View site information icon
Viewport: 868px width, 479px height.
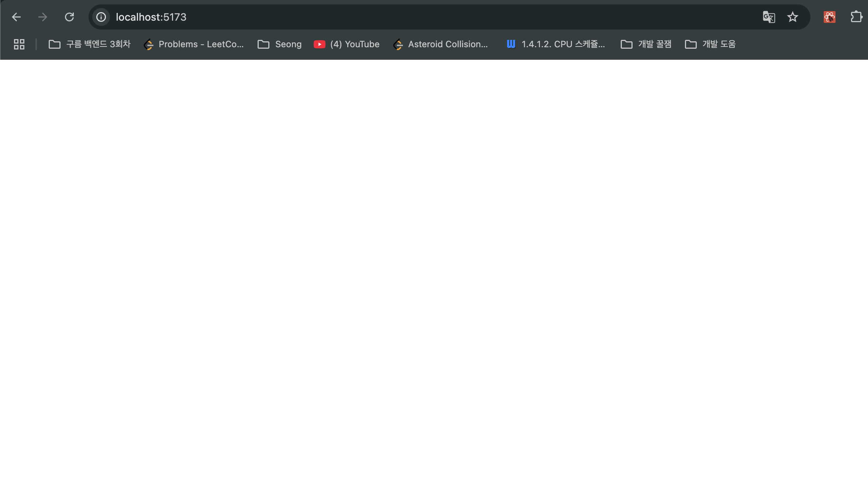101,17
